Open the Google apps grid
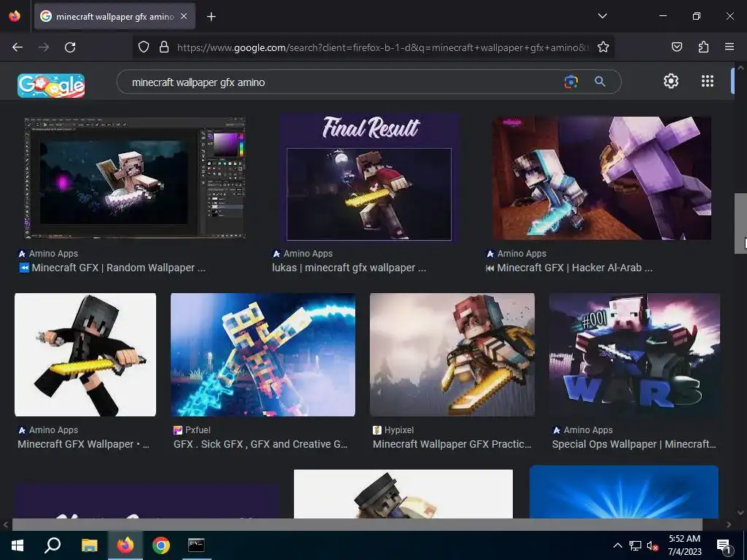Screen dimensions: 747x560 coord(708,81)
